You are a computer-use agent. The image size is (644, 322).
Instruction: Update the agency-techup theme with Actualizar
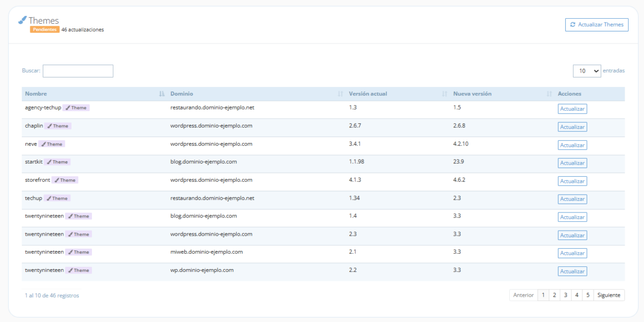point(572,109)
